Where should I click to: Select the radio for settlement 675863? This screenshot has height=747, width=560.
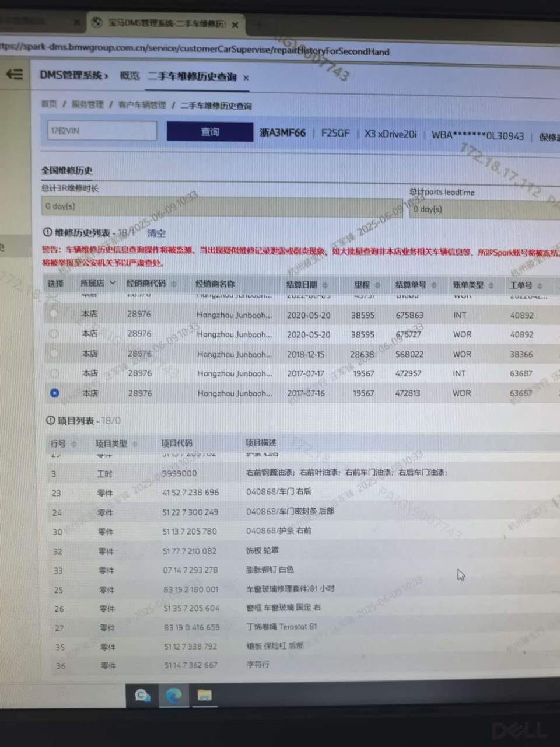54,313
